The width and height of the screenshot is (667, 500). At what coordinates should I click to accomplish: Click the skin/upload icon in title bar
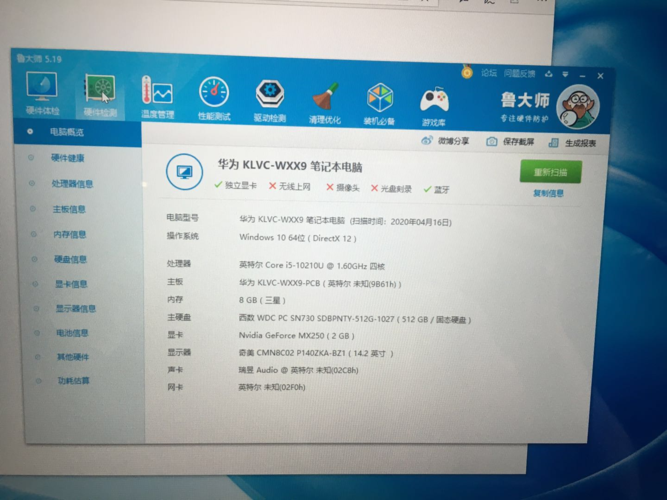(x=549, y=74)
